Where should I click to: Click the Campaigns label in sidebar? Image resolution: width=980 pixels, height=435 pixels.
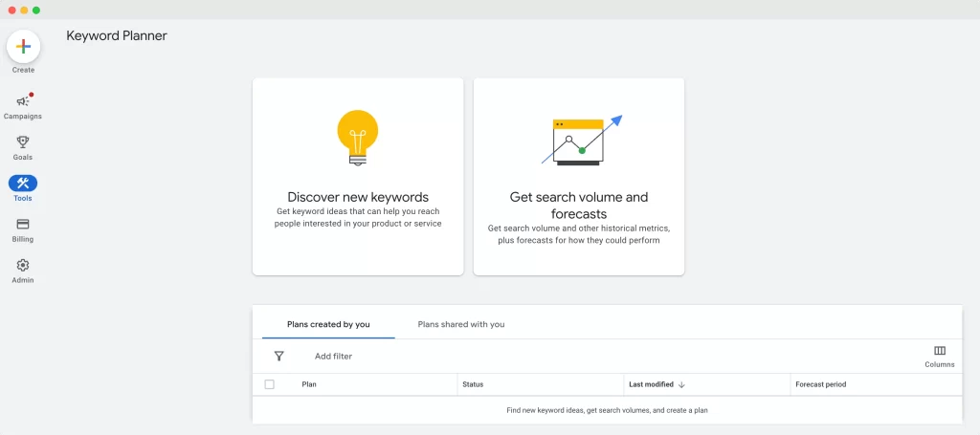pyautogui.click(x=23, y=116)
